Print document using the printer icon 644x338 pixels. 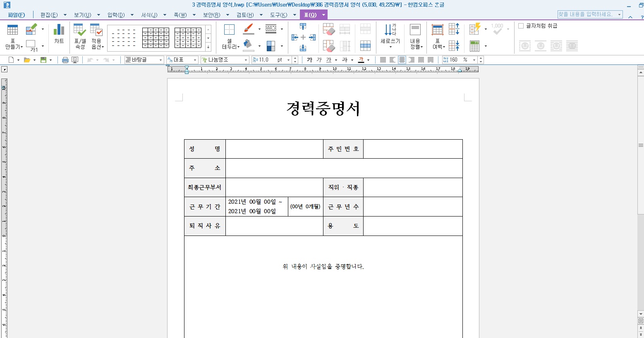[x=65, y=60]
